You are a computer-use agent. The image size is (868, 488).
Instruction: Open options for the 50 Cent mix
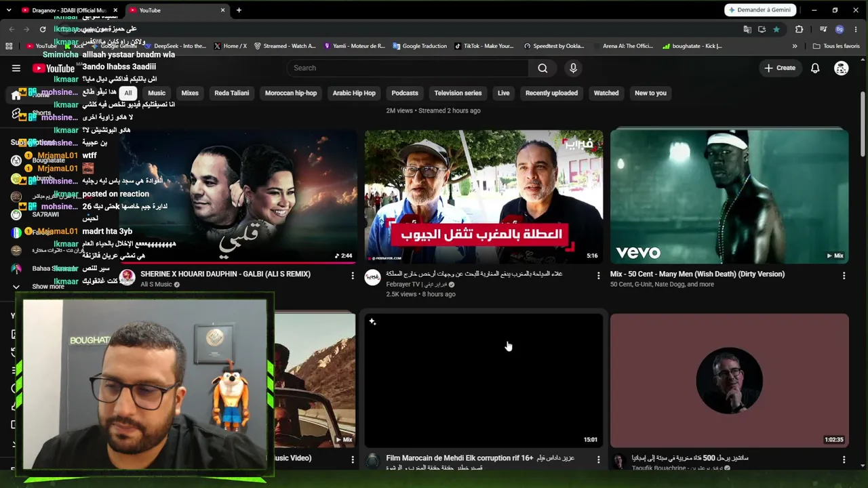pyautogui.click(x=844, y=275)
